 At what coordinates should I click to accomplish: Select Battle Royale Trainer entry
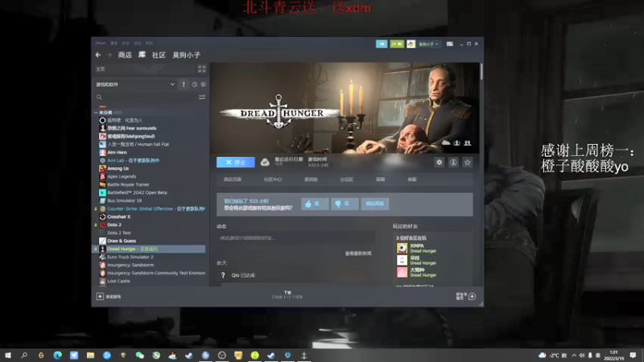point(128,184)
